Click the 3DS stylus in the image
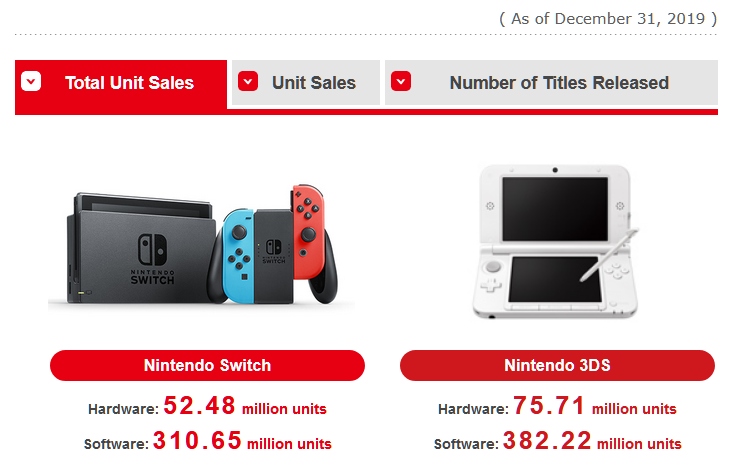This screenshot has height=470, width=732. point(609,255)
